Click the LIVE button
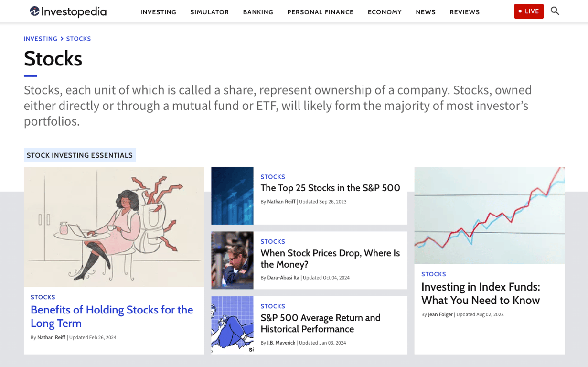The width and height of the screenshot is (588, 367). (x=528, y=11)
